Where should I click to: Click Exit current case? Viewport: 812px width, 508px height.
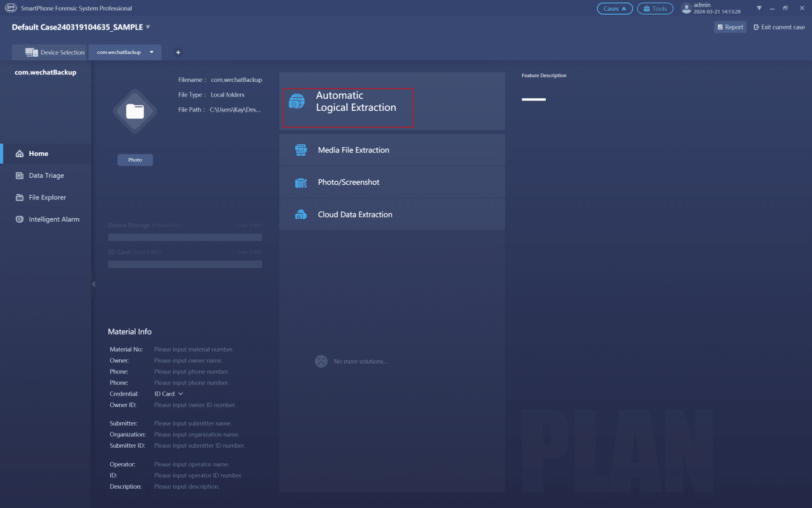(779, 27)
